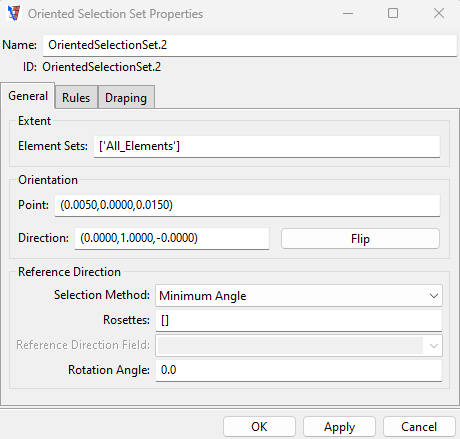
Task: Select the General tab
Action: click(x=28, y=96)
